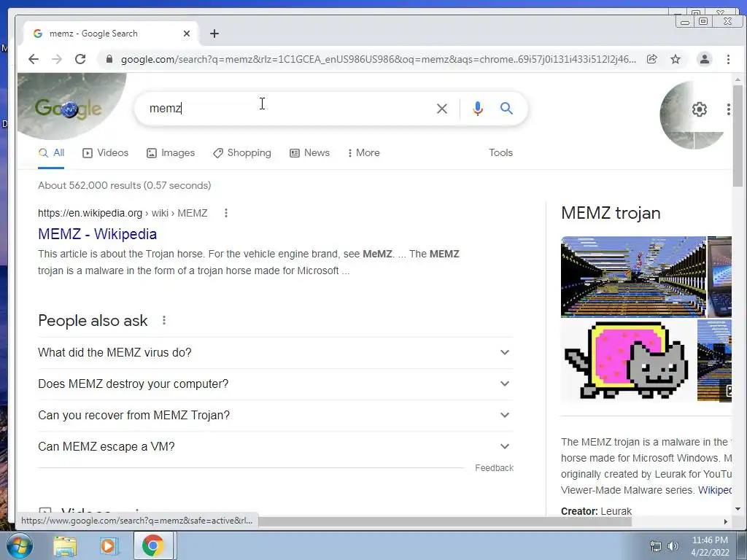Open options dots next to Wikipedia result URL
Screen dimensions: 747x560
[x=226, y=213]
